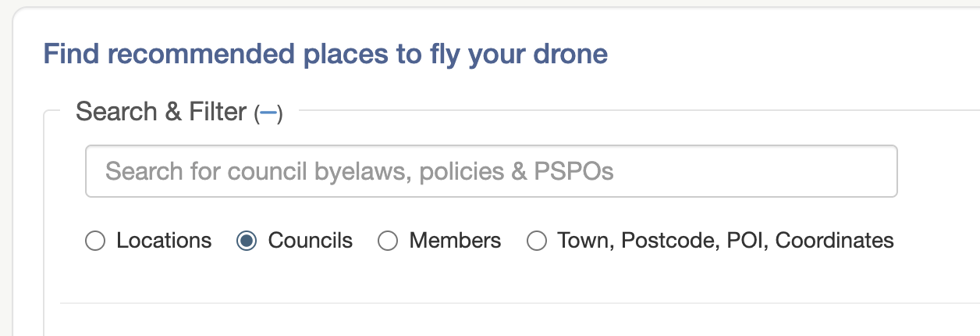Screen dimensions: 980x336
Task: Click the "Search & Filter" legend text
Action: point(161,113)
